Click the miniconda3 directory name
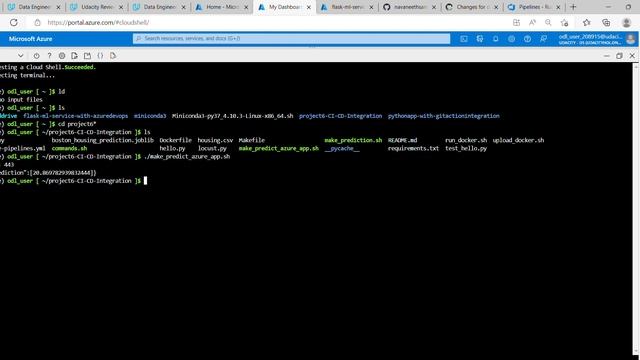 coord(150,116)
